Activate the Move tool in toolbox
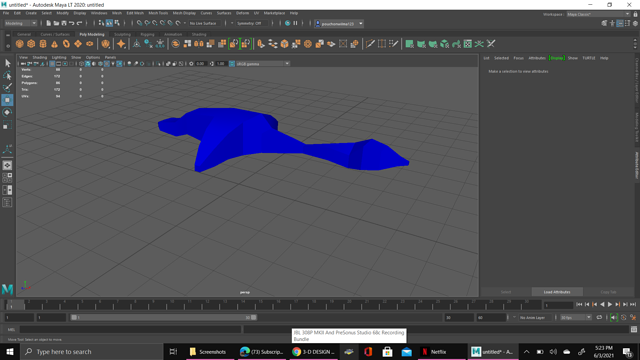640x360 pixels. click(x=7, y=100)
